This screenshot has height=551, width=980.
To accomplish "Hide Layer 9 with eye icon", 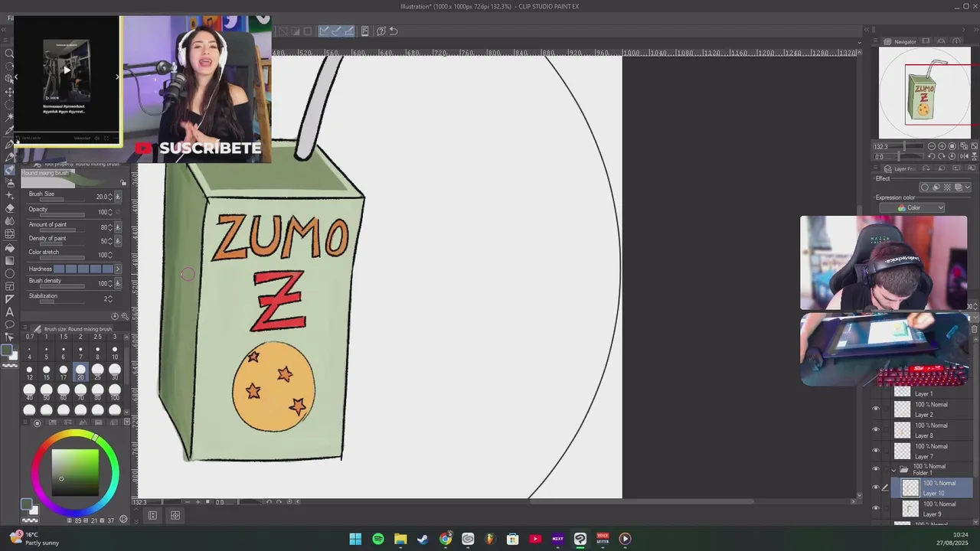I will (876, 508).
